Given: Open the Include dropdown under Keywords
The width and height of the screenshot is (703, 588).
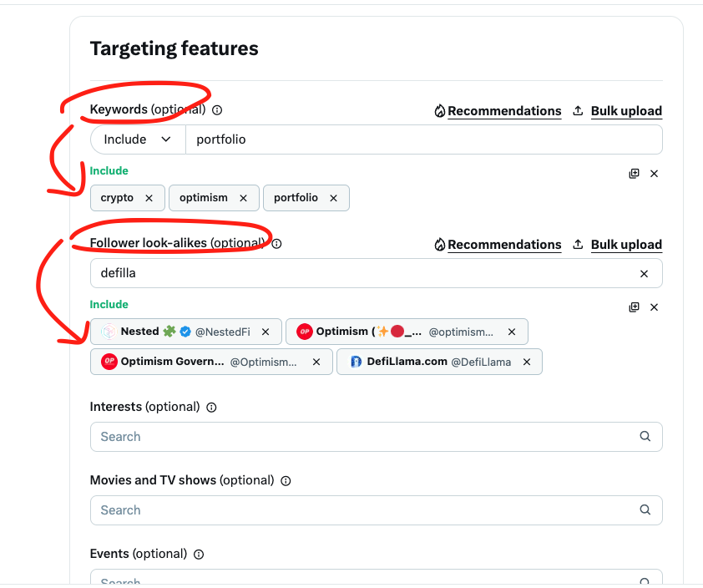Looking at the screenshot, I should click(x=137, y=139).
